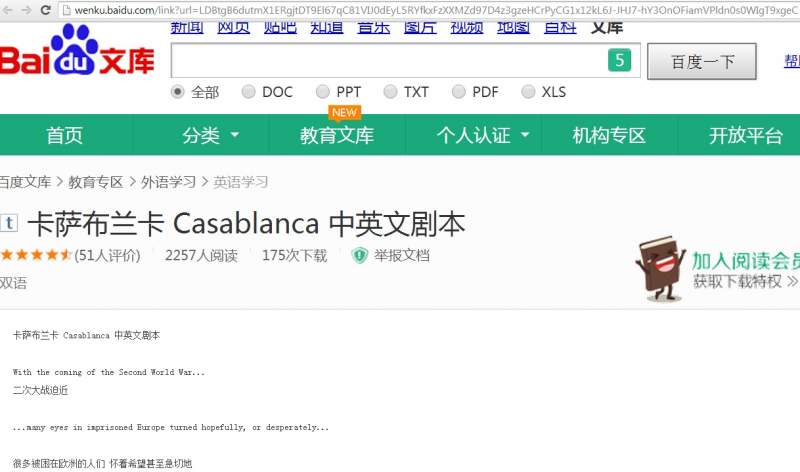Viewport: 800px width, 472px height.
Task: Open the 首页 tab
Action: coord(64,135)
